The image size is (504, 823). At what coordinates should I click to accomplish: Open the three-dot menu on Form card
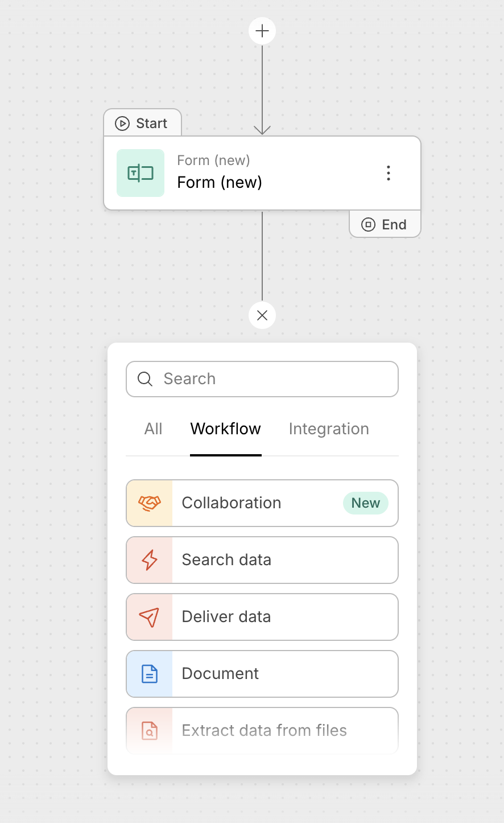(389, 173)
